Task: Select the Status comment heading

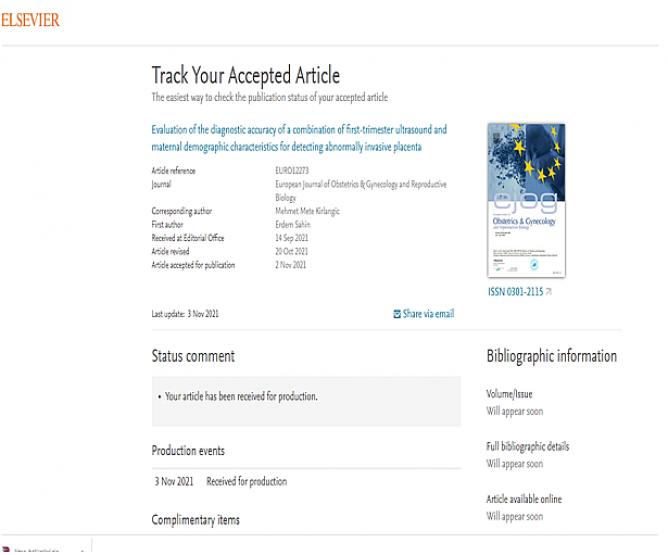Action: pyautogui.click(x=193, y=356)
